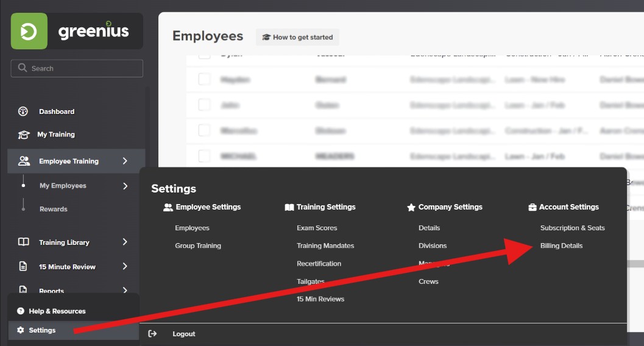Click the Training Settings heading
Screen dimensions: 644x346
(326, 207)
